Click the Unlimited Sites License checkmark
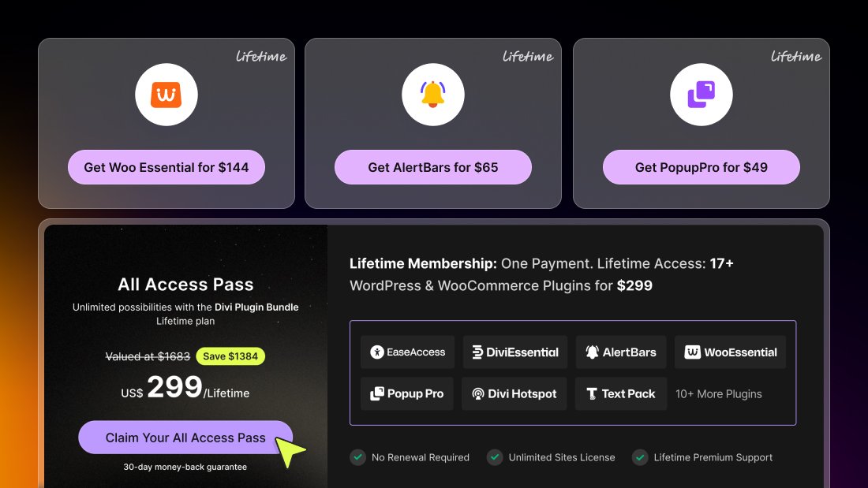The width and height of the screenshot is (868, 488). (x=495, y=457)
